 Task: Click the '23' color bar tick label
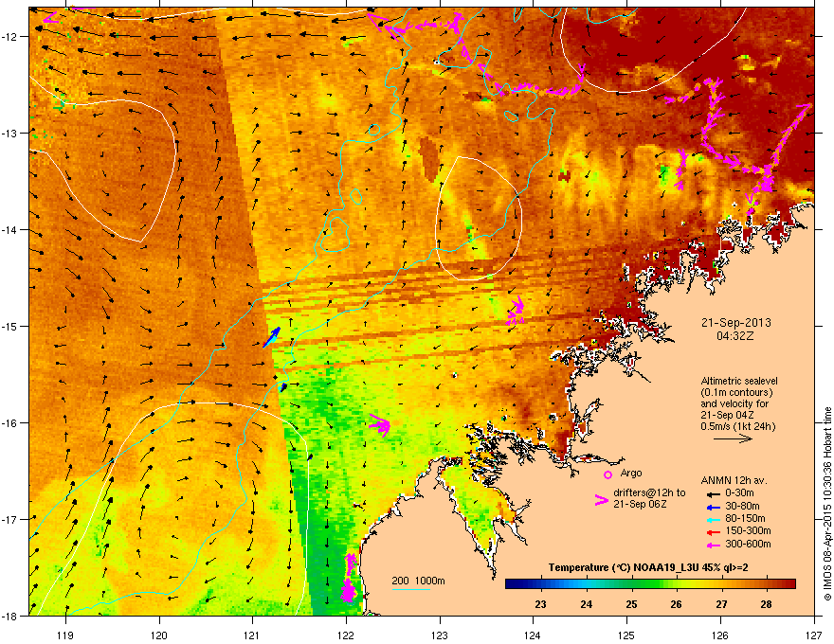[540, 604]
